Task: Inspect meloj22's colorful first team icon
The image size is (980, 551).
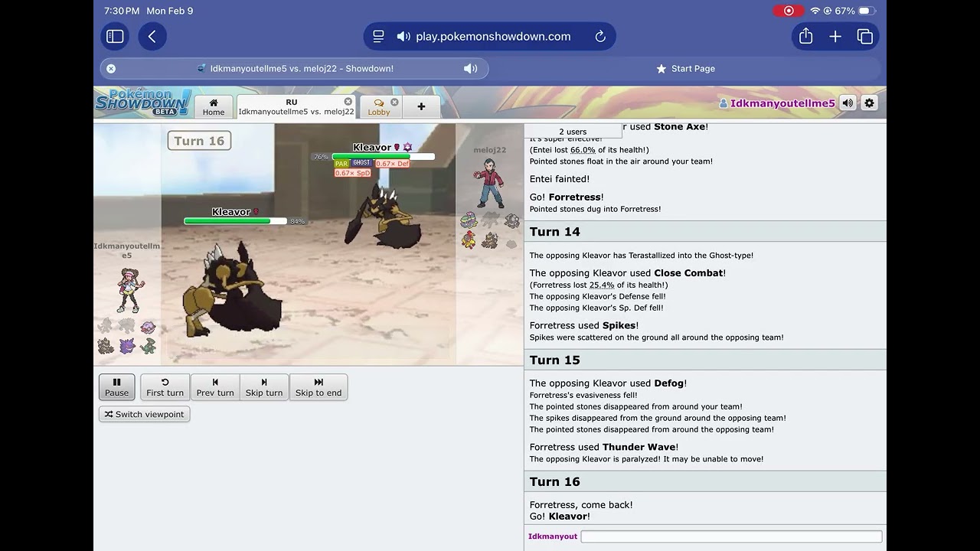Action: point(469,220)
